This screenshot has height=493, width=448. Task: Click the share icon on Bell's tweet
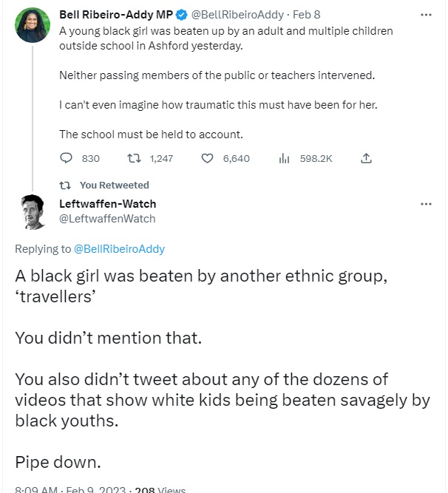tap(365, 158)
